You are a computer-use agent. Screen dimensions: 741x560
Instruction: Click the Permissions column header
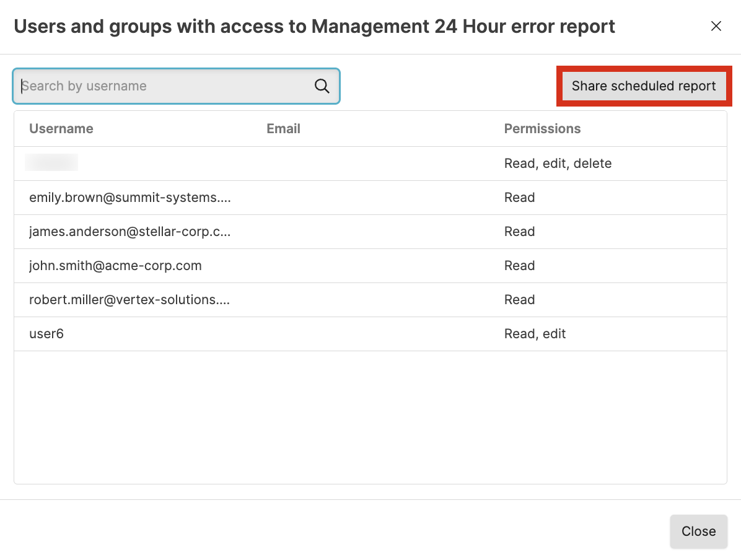(x=542, y=129)
